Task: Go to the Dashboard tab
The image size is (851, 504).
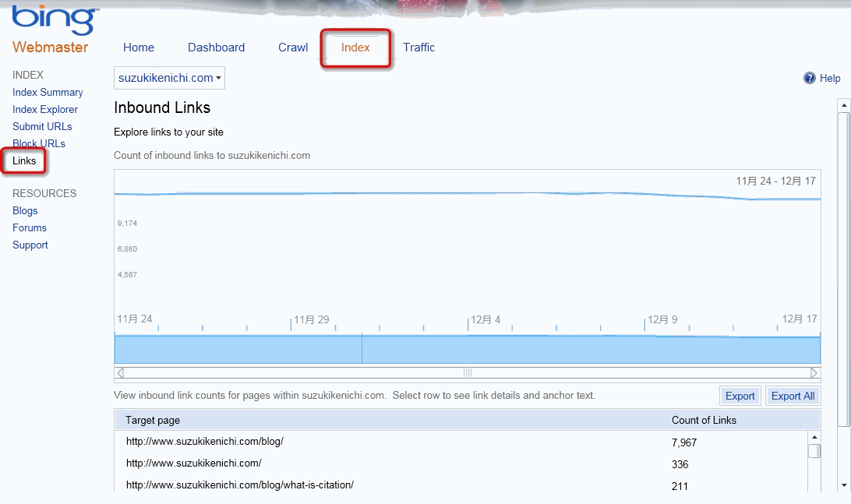Action: [216, 48]
